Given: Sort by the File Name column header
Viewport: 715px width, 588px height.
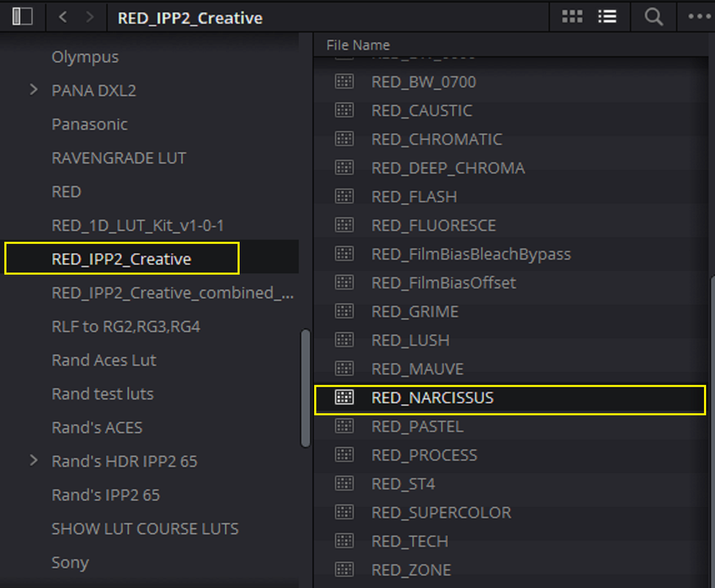Looking at the screenshot, I should tap(358, 45).
